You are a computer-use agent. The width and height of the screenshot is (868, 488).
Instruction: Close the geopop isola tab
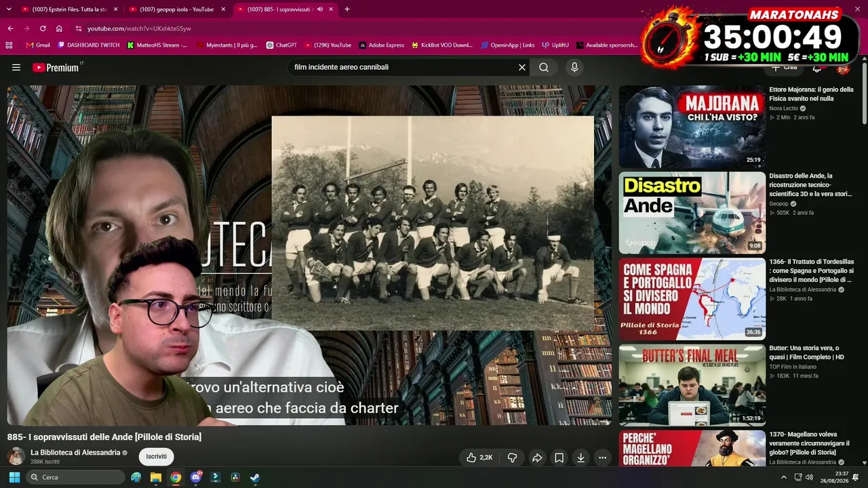point(223,9)
